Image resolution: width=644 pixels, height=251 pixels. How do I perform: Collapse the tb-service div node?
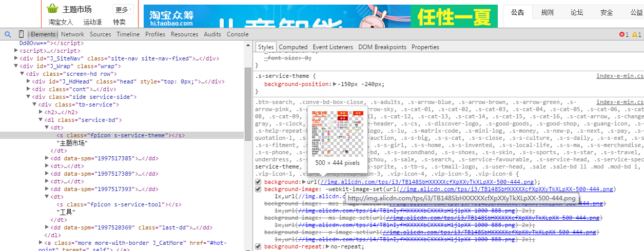point(34,104)
